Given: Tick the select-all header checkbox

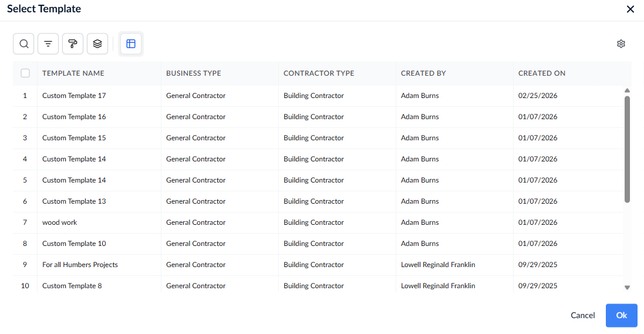Looking at the screenshot, I should click(25, 73).
